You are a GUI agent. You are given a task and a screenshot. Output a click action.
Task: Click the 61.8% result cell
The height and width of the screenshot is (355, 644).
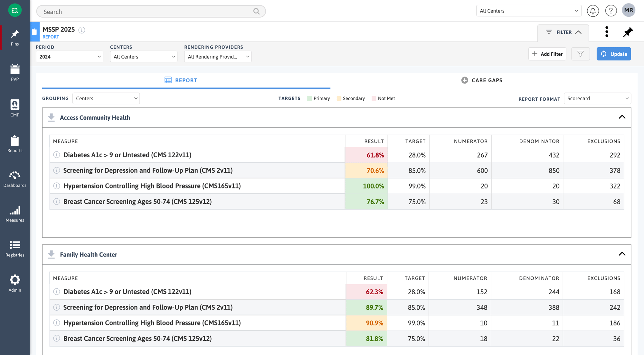[366, 155]
